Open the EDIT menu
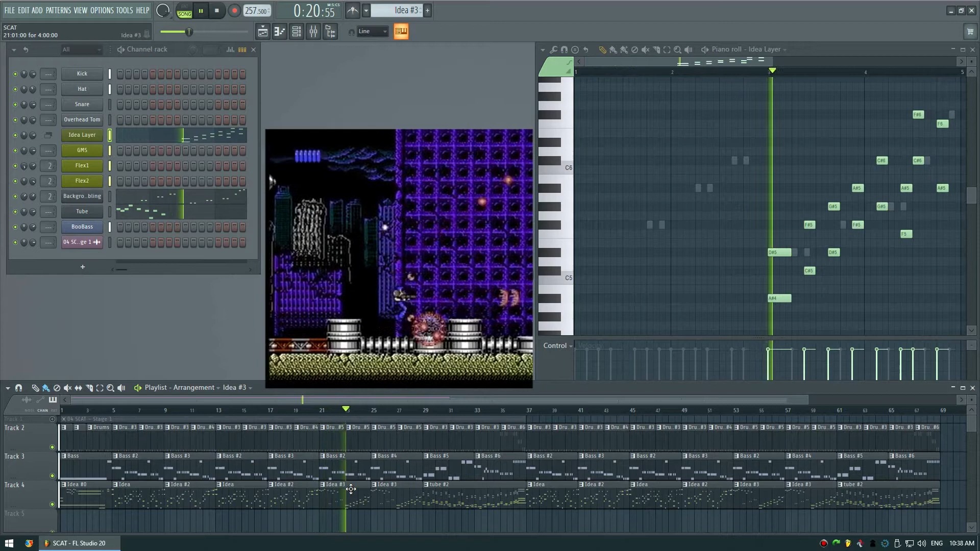The image size is (980, 551). 23,10
